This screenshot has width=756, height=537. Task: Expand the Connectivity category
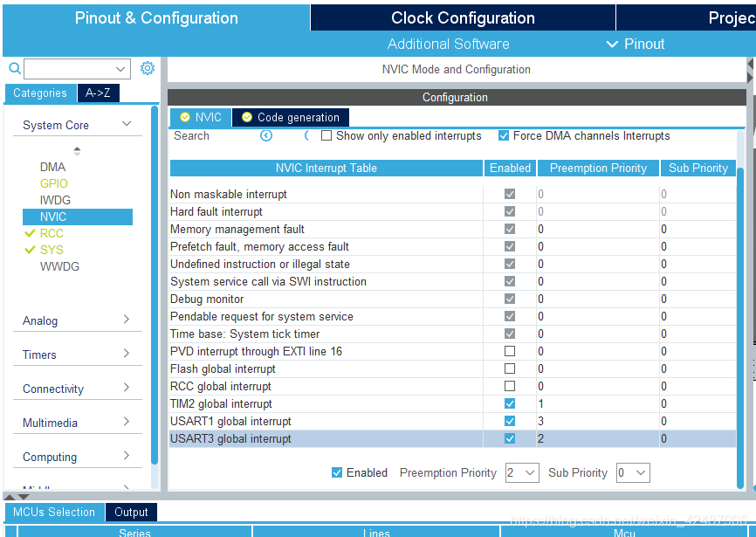(77, 389)
